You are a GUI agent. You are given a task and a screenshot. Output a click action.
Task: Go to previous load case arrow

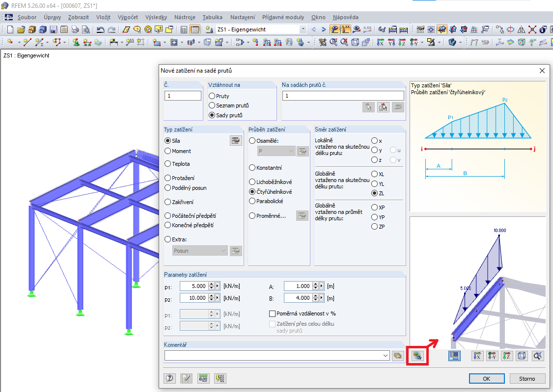coord(313,29)
